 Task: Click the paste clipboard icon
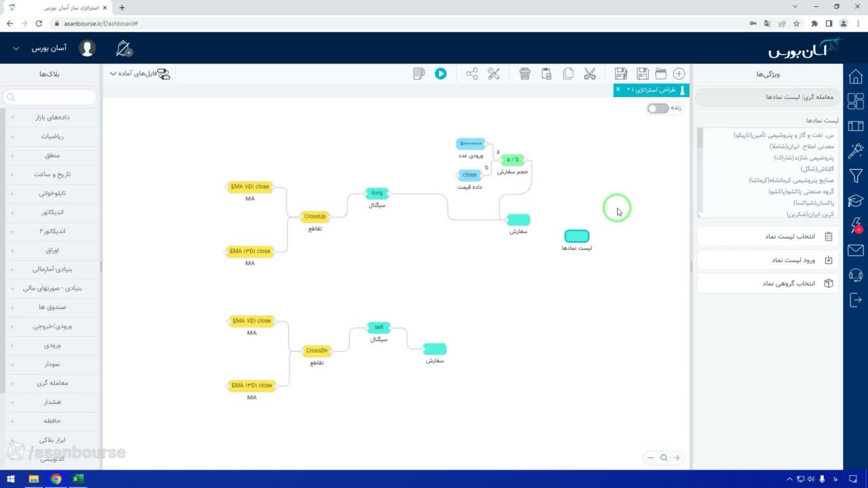(x=547, y=74)
